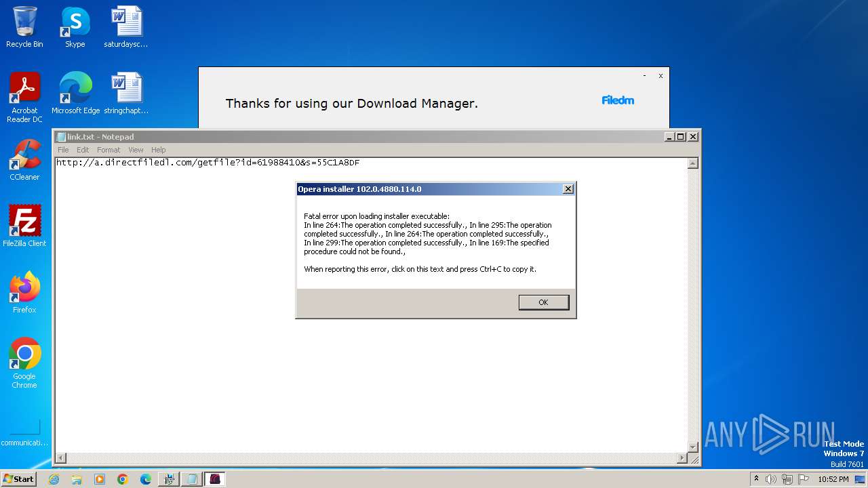Viewport: 868px width, 488px height.
Task: Click Notepad vertical scrollbar up arrow
Action: point(692,163)
